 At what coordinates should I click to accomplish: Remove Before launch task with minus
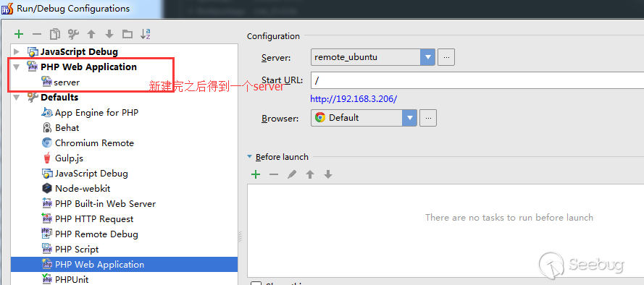274,175
